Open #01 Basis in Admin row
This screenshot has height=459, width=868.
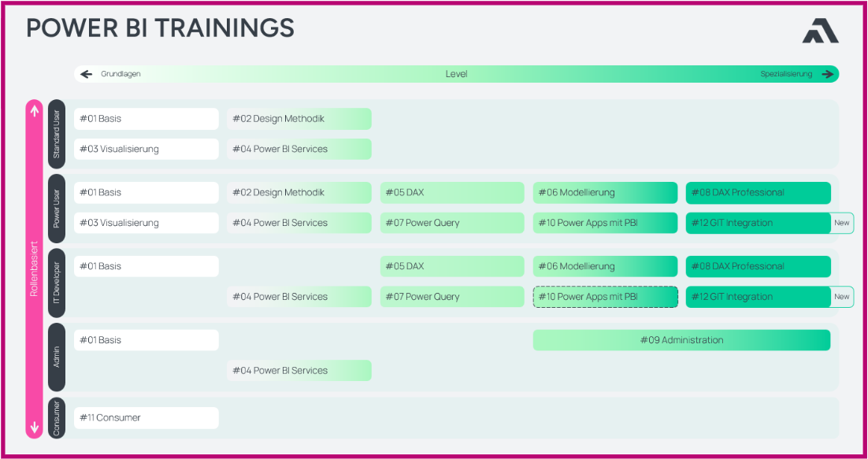coord(147,340)
